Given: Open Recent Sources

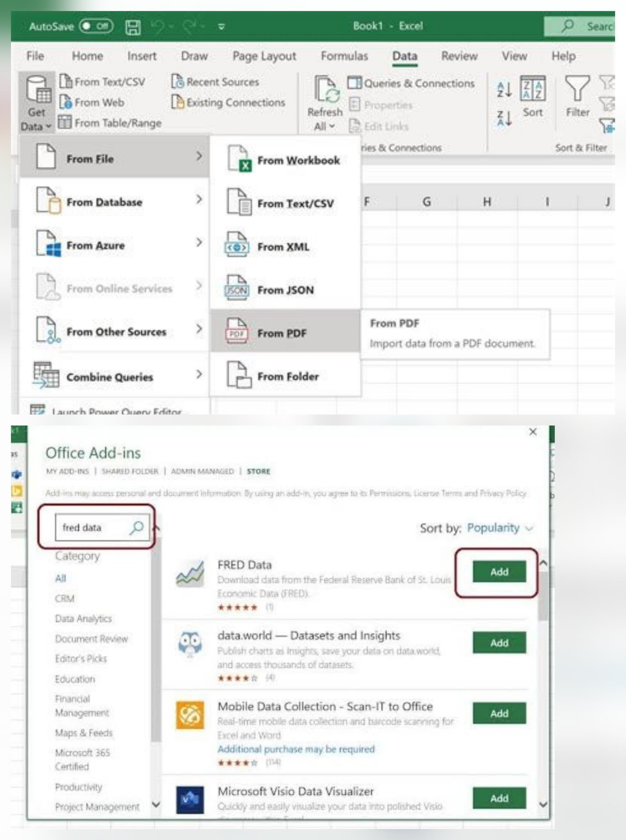Looking at the screenshot, I should (215, 82).
